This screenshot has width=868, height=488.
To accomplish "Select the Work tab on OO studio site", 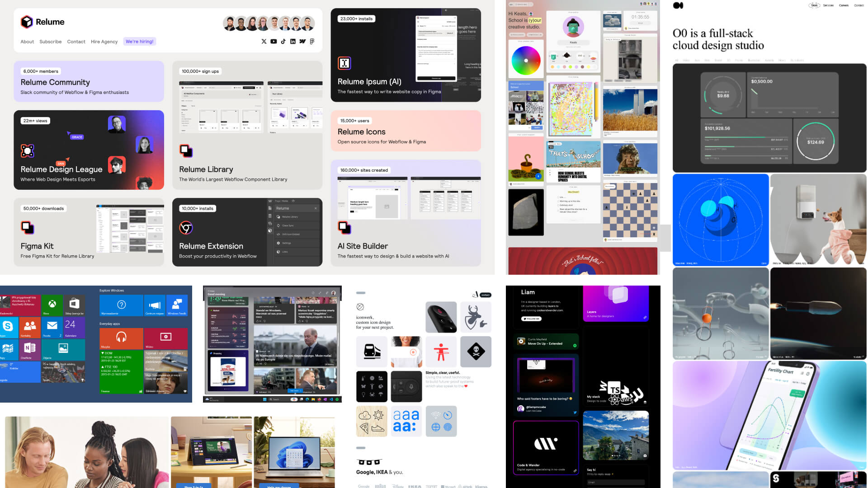I will (814, 5).
